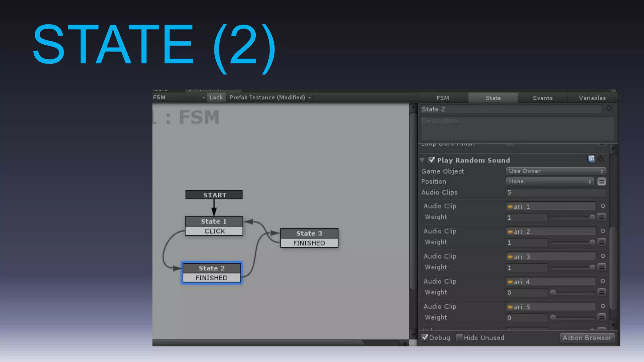This screenshot has height=362, width=644.
Task: Click object picker circle for ari 3
Action: click(603, 256)
